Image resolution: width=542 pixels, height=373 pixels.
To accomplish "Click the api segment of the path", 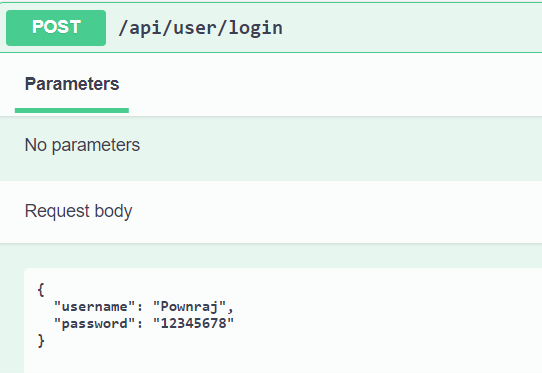I will pyautogui.click(x=145, y=28).
